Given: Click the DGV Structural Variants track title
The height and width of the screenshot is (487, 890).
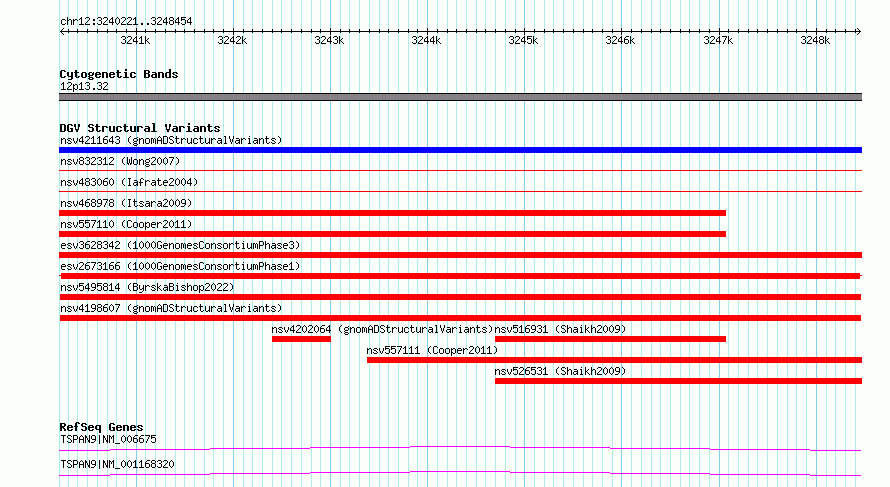Looking at the screenshot, I should tap(140, 128).
